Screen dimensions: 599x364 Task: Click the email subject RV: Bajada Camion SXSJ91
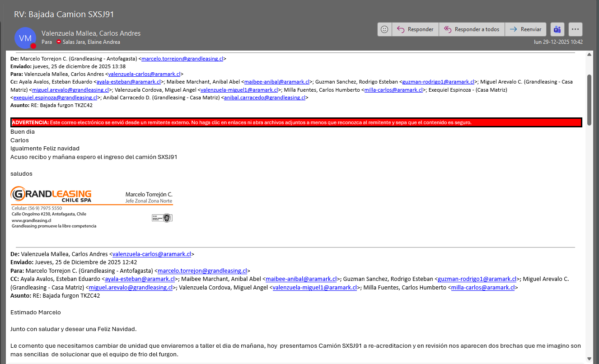click(x=64, y=14)
